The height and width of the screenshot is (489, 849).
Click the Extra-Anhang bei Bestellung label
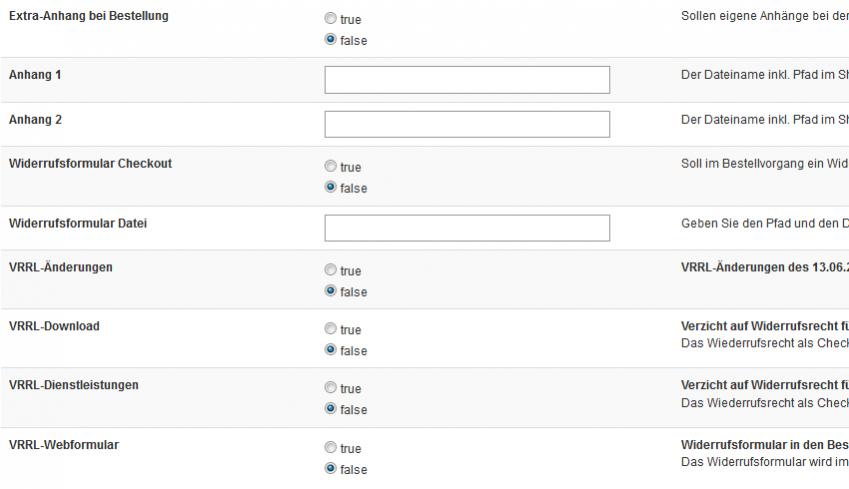[x=89, y=16]
